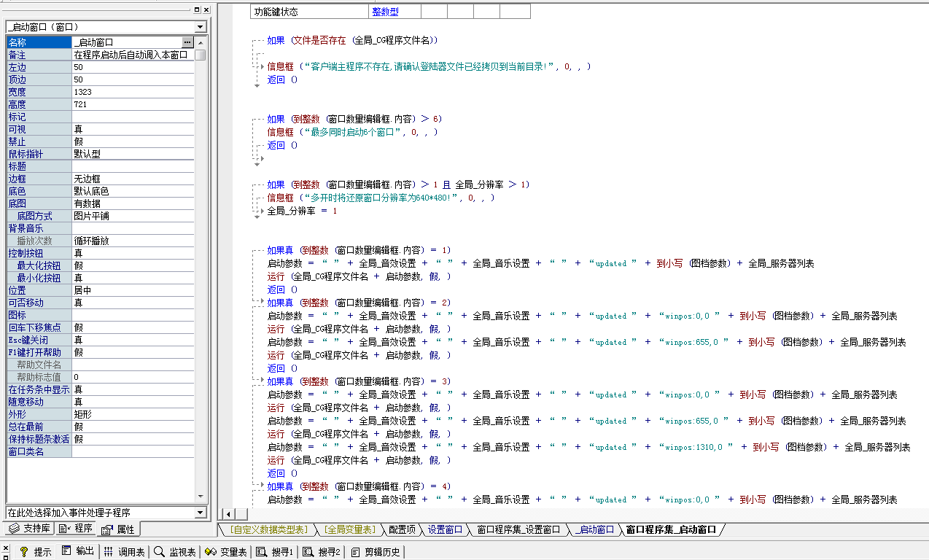Image resolution: width=929 pixels, height=560 pixels.
Task: Change the 底图方式 value 图片平铺
Action: pos(133,216)
